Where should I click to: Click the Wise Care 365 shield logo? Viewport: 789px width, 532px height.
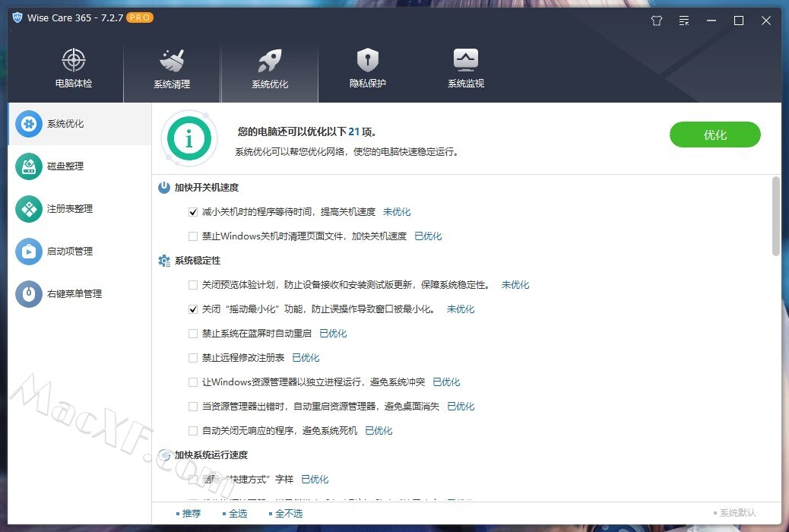pos(17,17)
